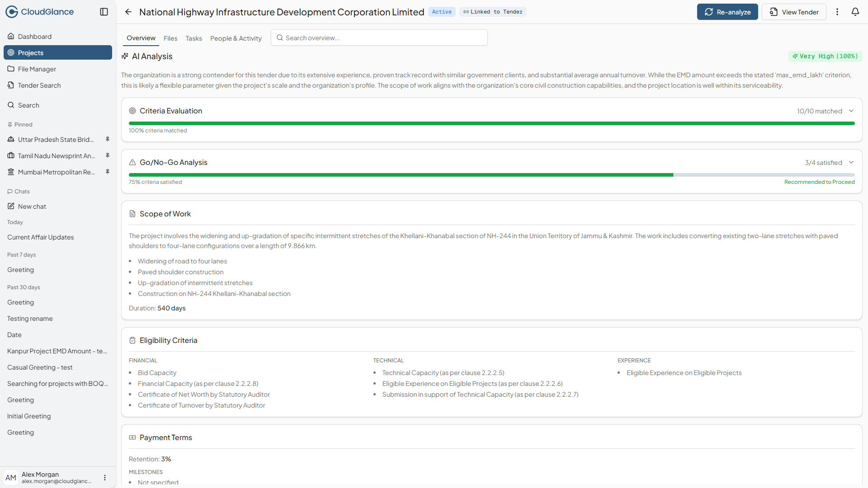Viewport: 868px width, 488px height.
Task: Open the header three-dot menu
Action: click(837, 12)
